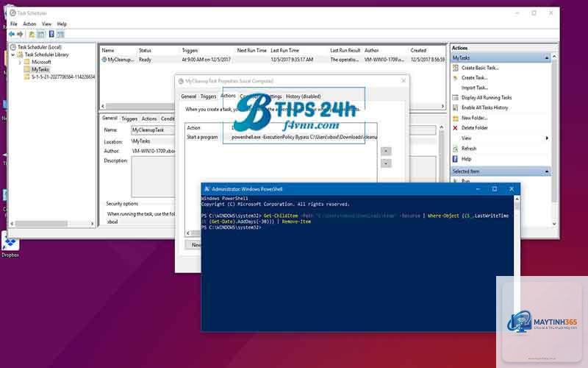Select the MyTasks folder in tree

(x=40, y=69)
